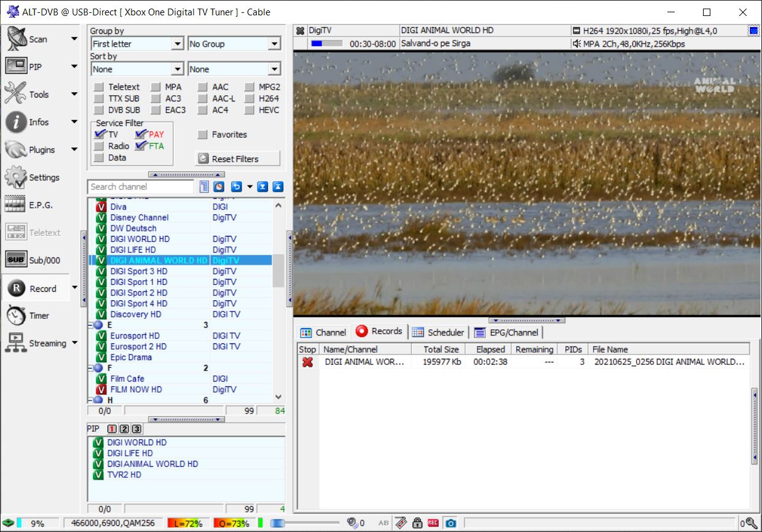Open the Timer clock icon

(x=16, y=315)
